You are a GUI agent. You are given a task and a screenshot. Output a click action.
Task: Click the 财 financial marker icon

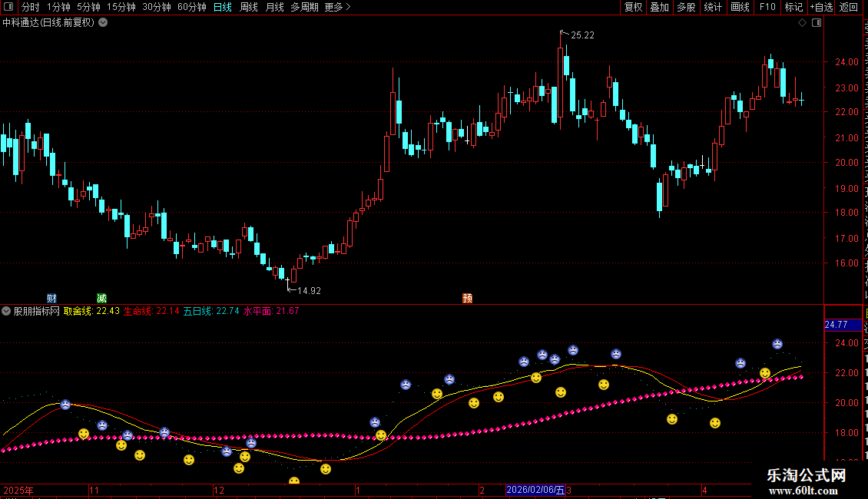coord(51,298)
